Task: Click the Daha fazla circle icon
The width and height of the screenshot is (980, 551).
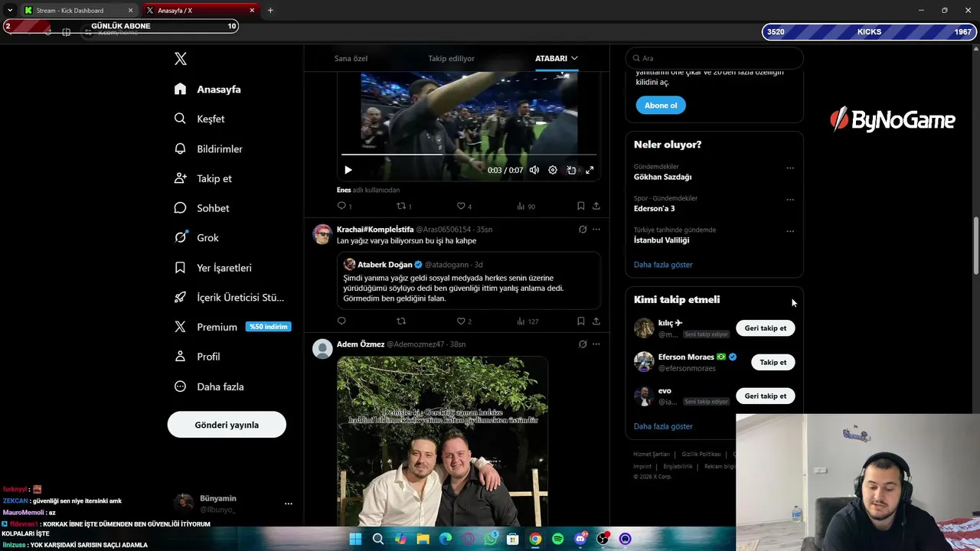Action: point(180,386)
